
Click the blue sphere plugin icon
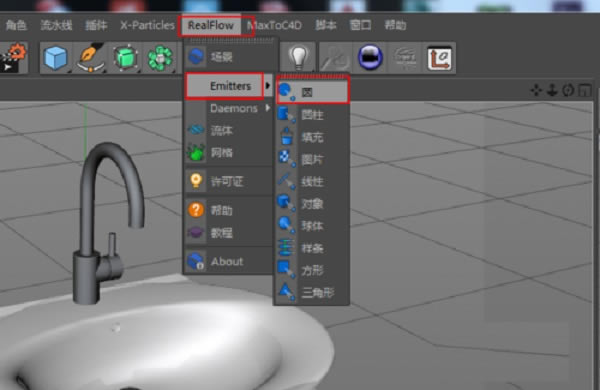(370, 57)
